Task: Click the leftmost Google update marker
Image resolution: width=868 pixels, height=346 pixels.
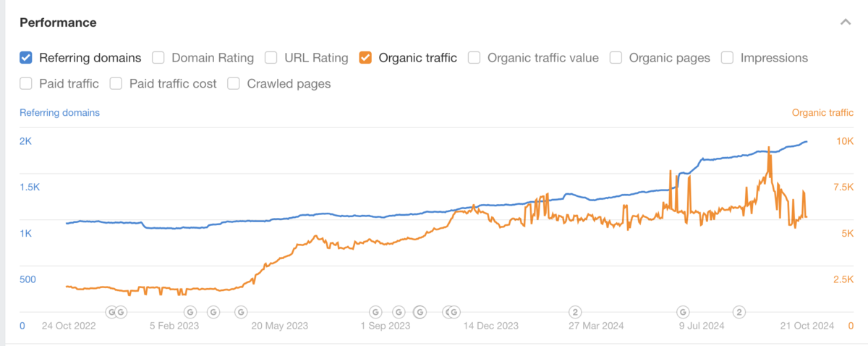Action: [x=111, y=312]
